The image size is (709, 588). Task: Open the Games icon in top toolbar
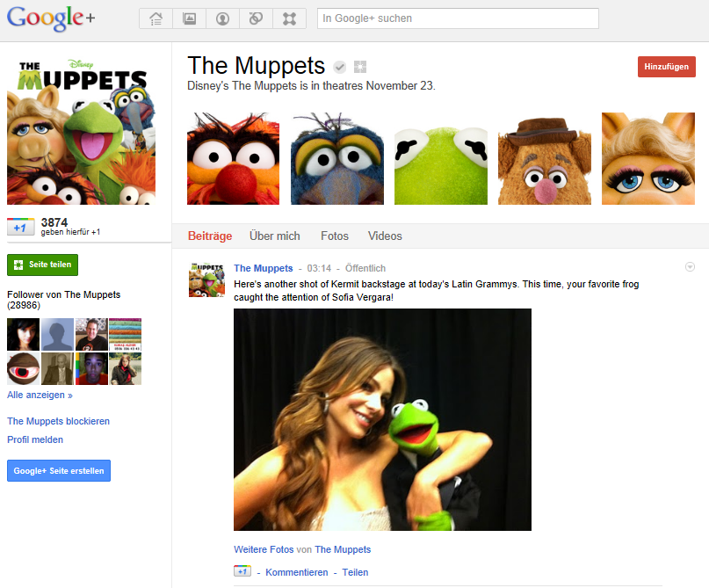click(289, 18)
